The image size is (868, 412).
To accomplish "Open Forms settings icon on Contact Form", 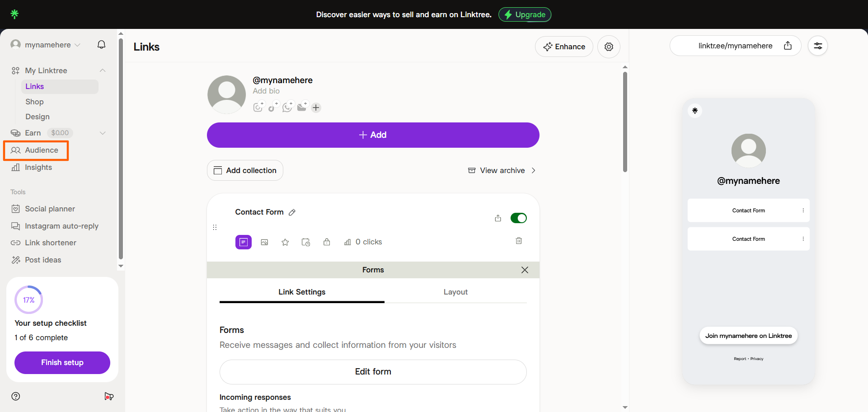I will [x=244, y=242].
